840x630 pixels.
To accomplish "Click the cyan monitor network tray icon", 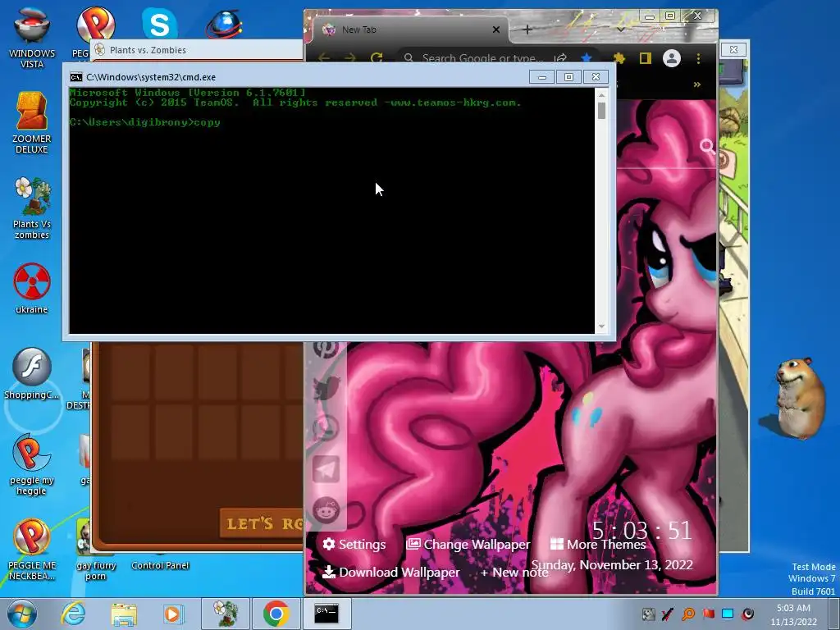I will [x=728, y=614].
